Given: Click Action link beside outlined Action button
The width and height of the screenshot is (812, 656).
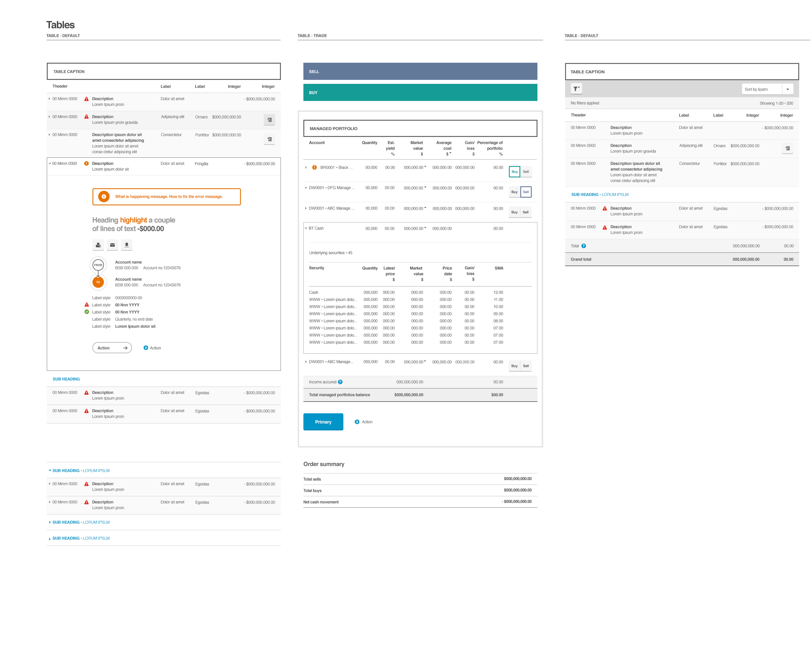Looking at the screenshot, I should pos(155,348).
